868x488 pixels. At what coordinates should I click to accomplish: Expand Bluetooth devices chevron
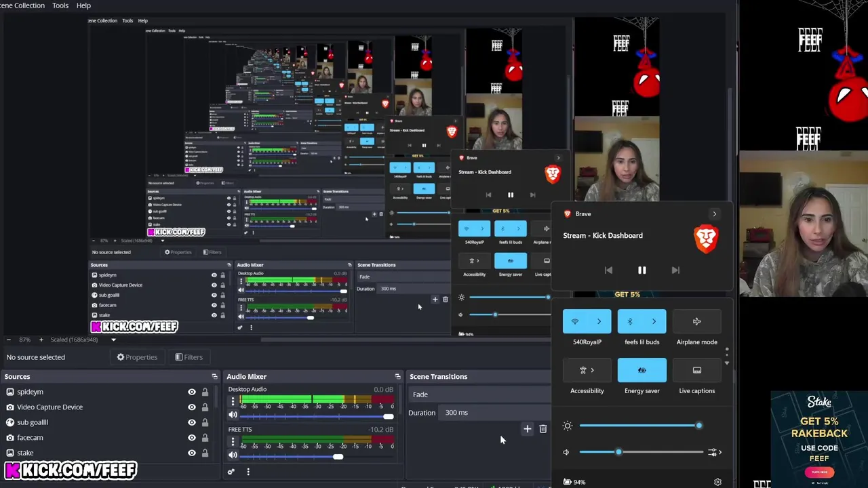pos(654,321)
